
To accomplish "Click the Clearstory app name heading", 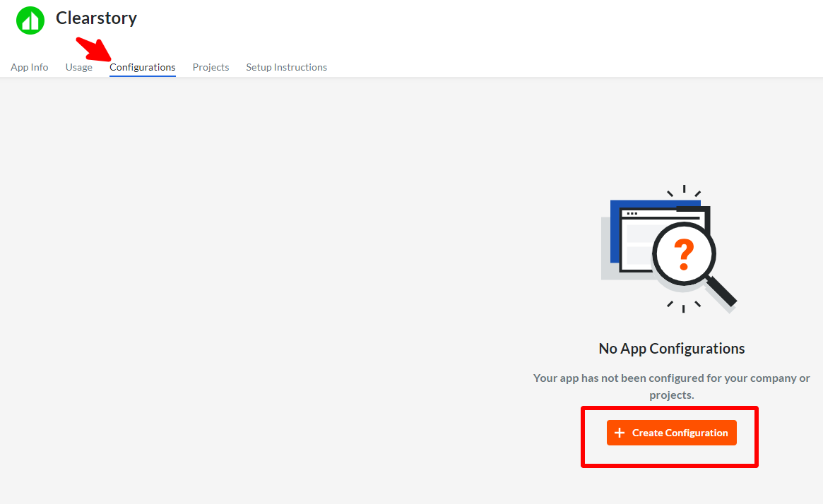I will pyautogui.click(x=96, y=18).
